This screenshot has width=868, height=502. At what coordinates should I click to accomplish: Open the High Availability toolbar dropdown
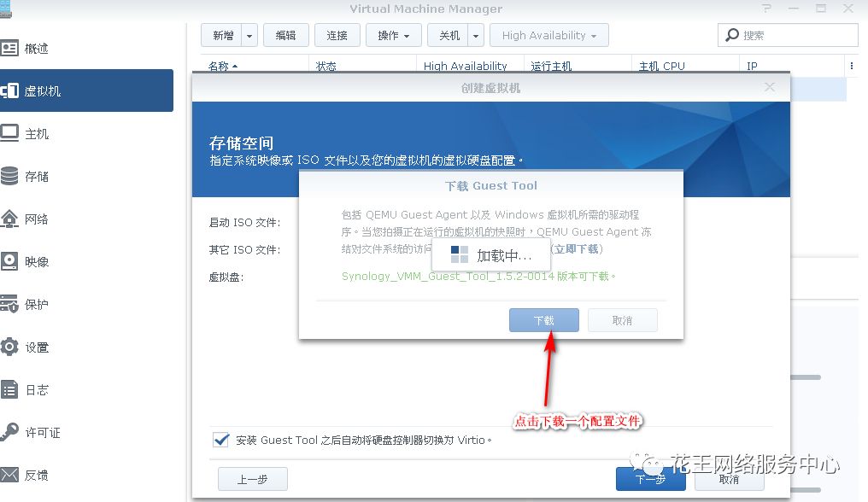pyautogui.click(x=549, y=35)
